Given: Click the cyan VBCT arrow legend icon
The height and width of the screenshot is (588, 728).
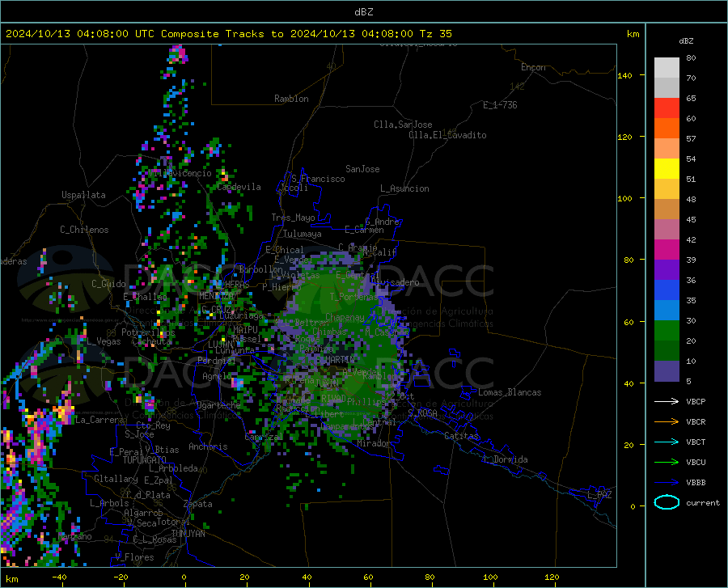Looking at the screenshot, I should click(x=667, y=442).
